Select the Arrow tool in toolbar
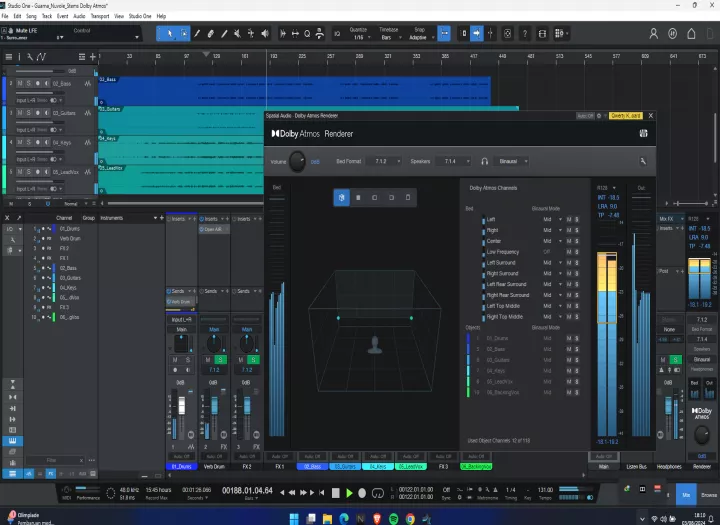Screen dimensions: 720x525 click(x=170, y=34)
